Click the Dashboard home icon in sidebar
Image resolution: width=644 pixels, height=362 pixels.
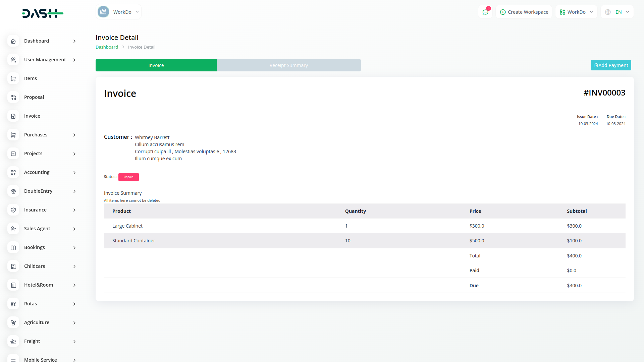click(x=13, y=41)
